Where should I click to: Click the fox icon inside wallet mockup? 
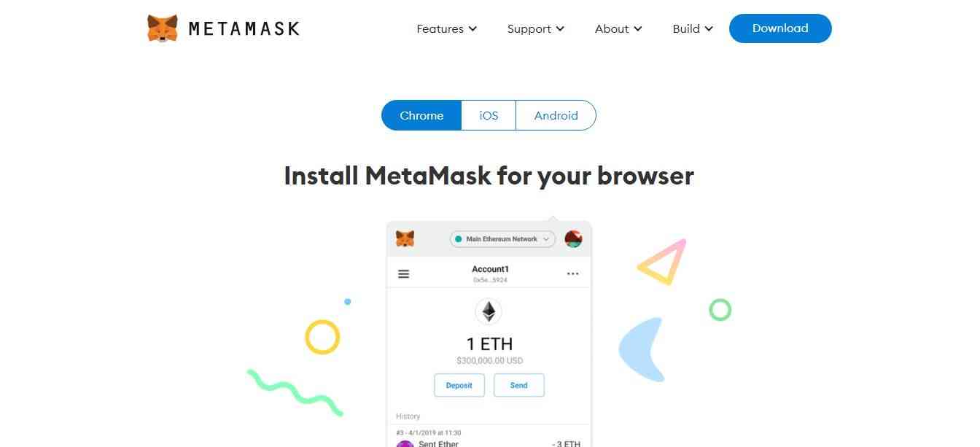click(405, 238)
